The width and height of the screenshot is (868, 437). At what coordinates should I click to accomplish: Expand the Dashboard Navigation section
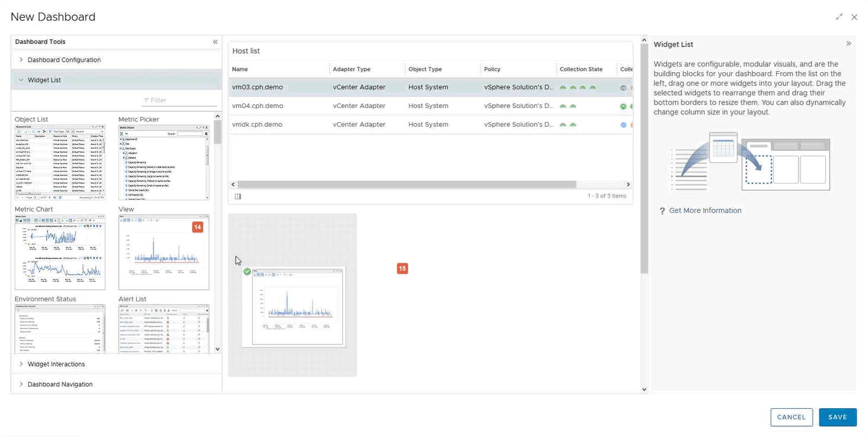60,384
